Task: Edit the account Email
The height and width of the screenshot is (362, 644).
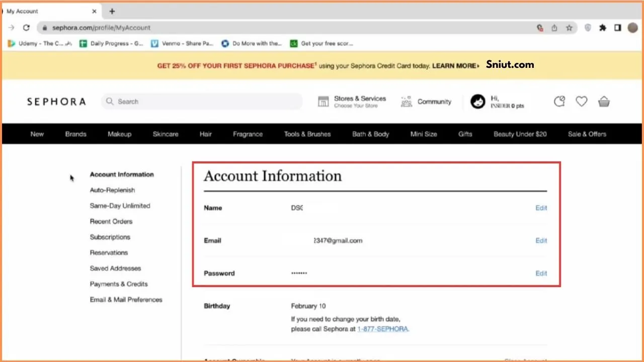Action: tap(541, 240)
